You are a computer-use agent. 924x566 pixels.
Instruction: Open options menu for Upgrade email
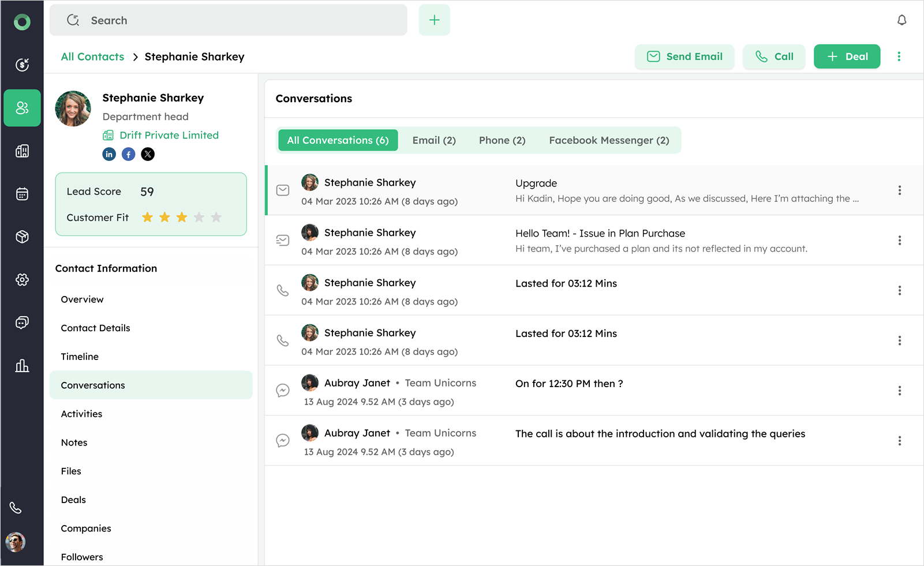click(x=899, y=190)
